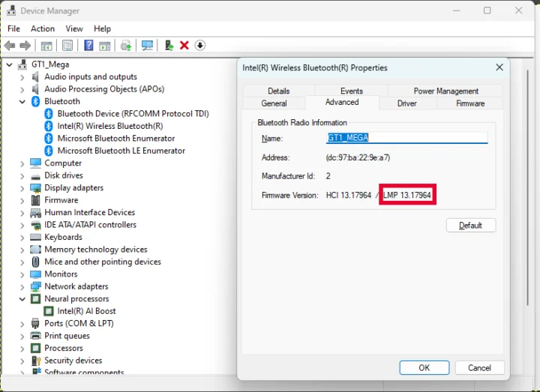Expand Audio Processing Objects (APOs)
The height and width of the screenshot is (392, 540).
22,89
